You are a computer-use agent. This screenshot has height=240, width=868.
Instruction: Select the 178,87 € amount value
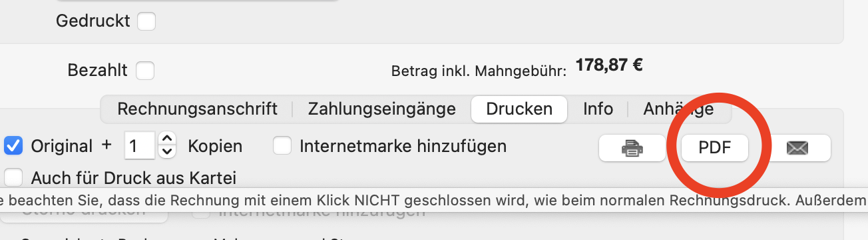click(608, 65)
